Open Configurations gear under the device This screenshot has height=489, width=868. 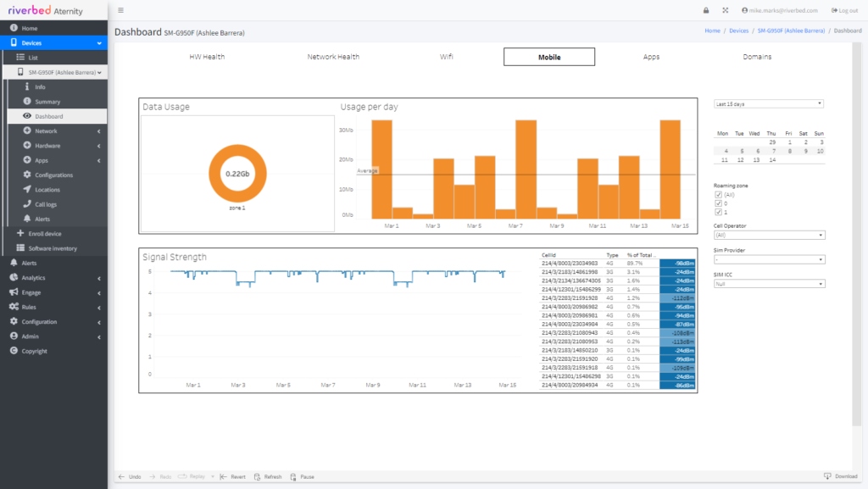coord(27,175)
